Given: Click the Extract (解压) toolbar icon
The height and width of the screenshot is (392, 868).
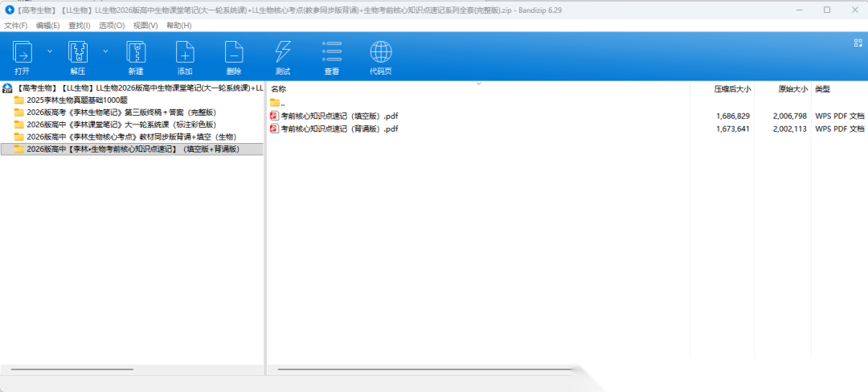Looking at the screenshot, I should click(77, 54).
